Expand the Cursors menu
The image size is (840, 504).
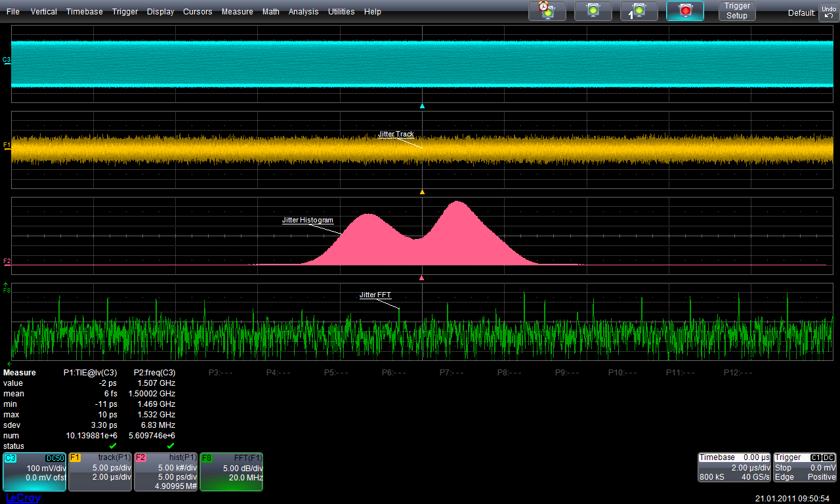(198, 12)
